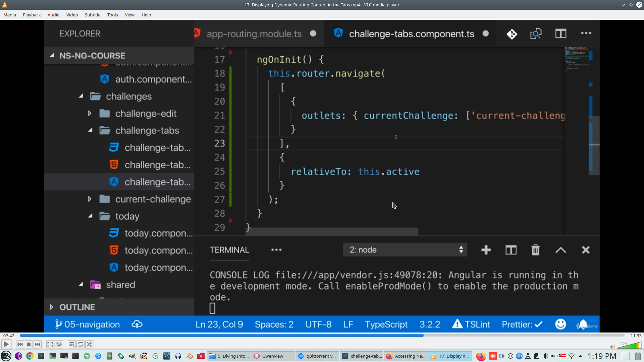644x362 pixels.
Task: Show the playlist panel
Action: (x=71, y=344)
